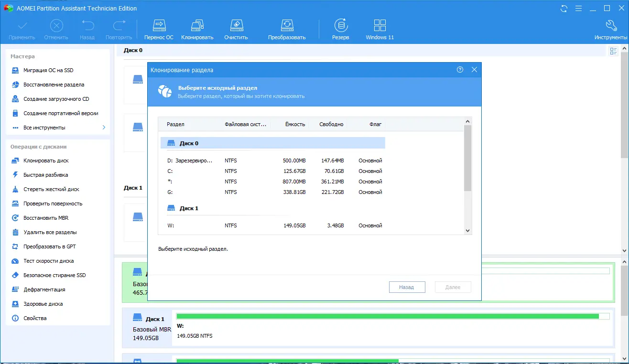Click the Далее button in the dialog
Viewport: 629px width, 364px height.
(453, 287)
